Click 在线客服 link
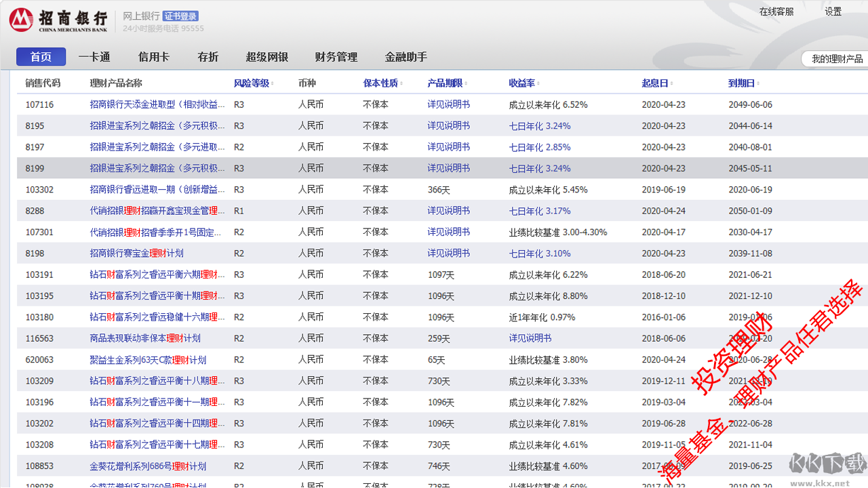This screenshot has height=488, width=868. pyautogui.click(x=776, y=12)
